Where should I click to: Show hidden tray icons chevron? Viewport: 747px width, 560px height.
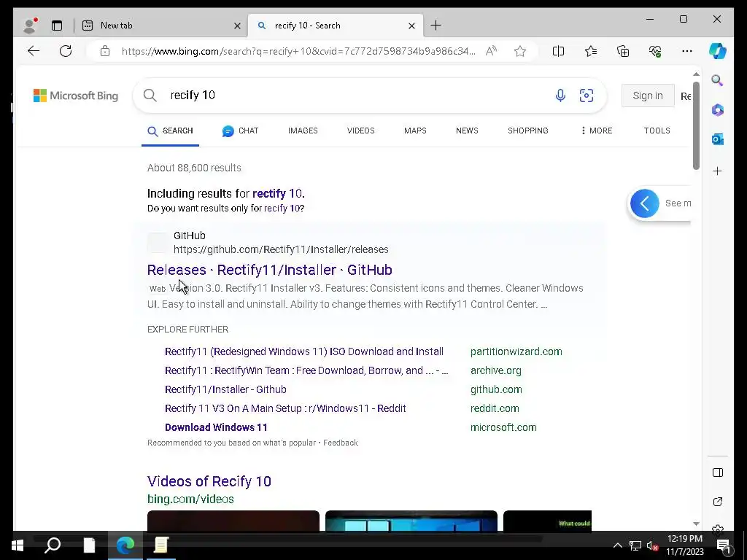[617, 545]
